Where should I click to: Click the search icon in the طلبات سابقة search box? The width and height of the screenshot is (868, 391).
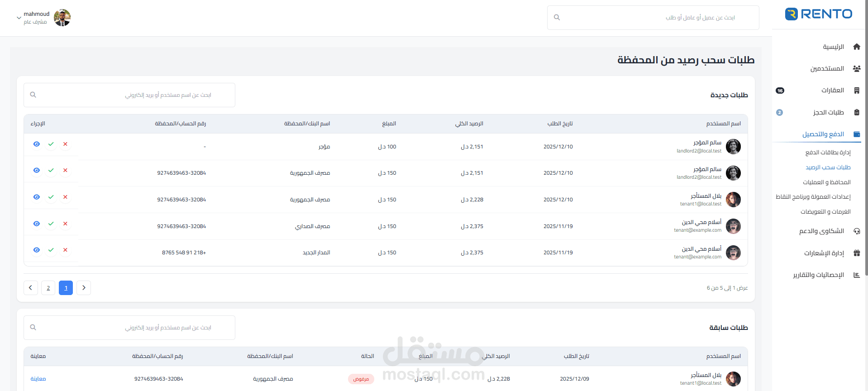click(33, 328)
